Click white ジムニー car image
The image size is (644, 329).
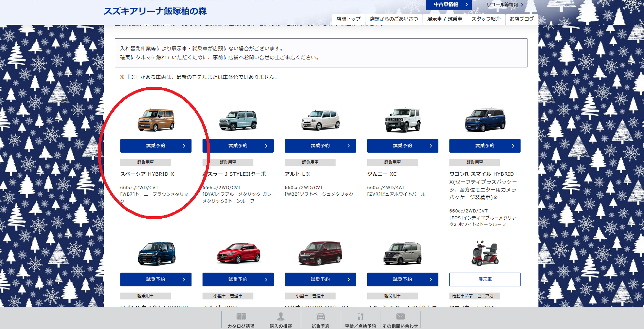[x=403, y=120]
